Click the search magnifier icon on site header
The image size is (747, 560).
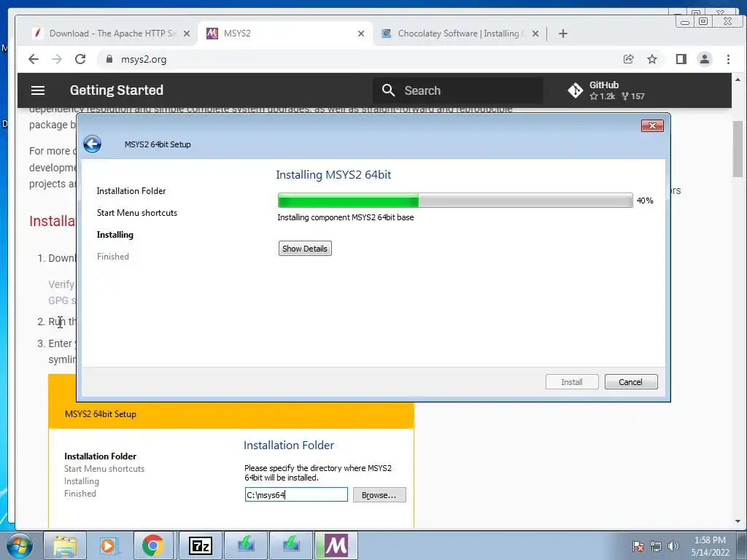click(x=388, y=90)
